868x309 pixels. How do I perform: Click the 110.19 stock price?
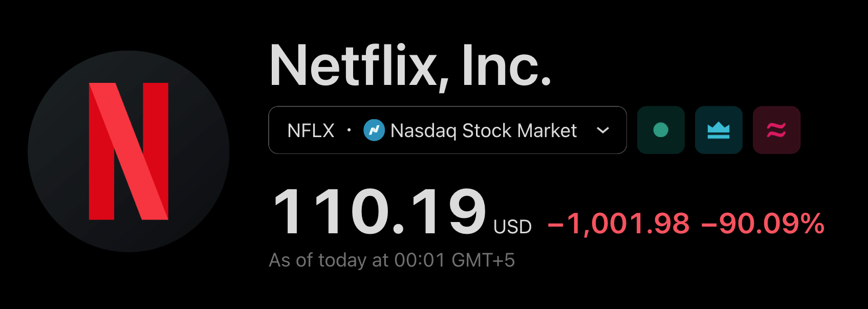[379, 211]
